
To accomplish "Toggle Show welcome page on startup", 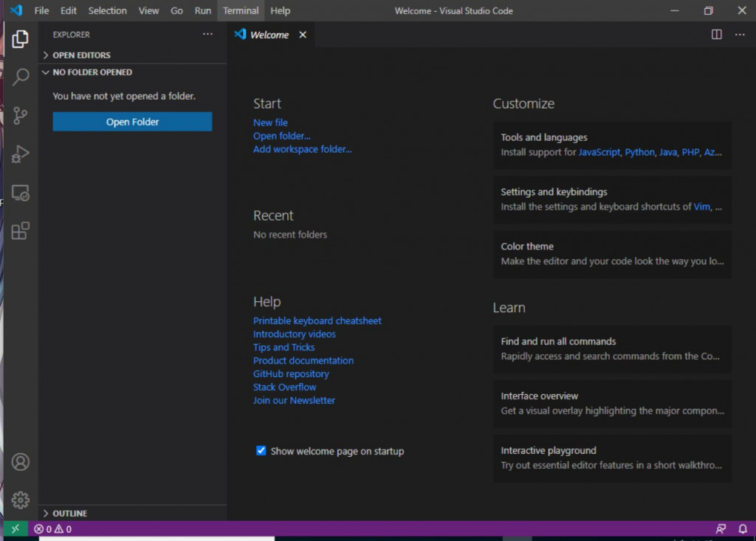I will point(261,450).
